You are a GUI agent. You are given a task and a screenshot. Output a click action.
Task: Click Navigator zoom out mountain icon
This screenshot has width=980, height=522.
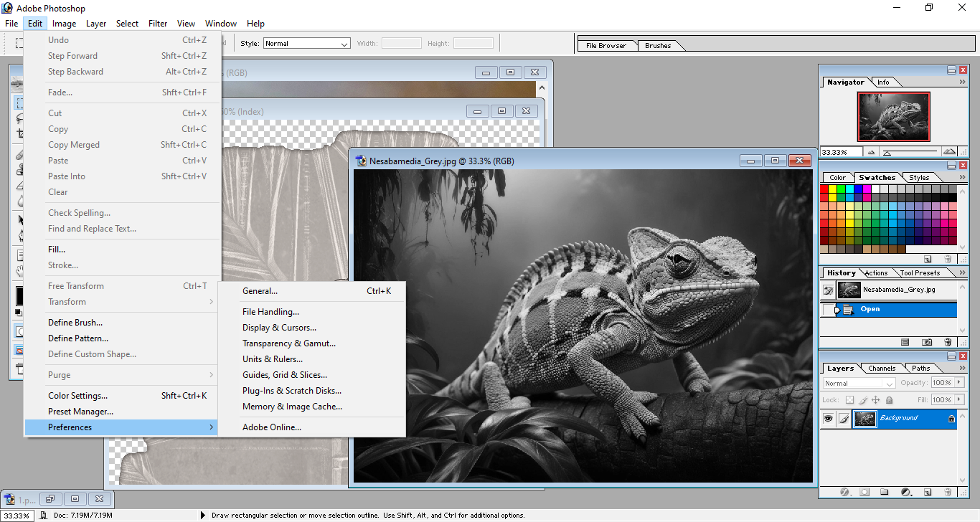click(x=872, y=152)
